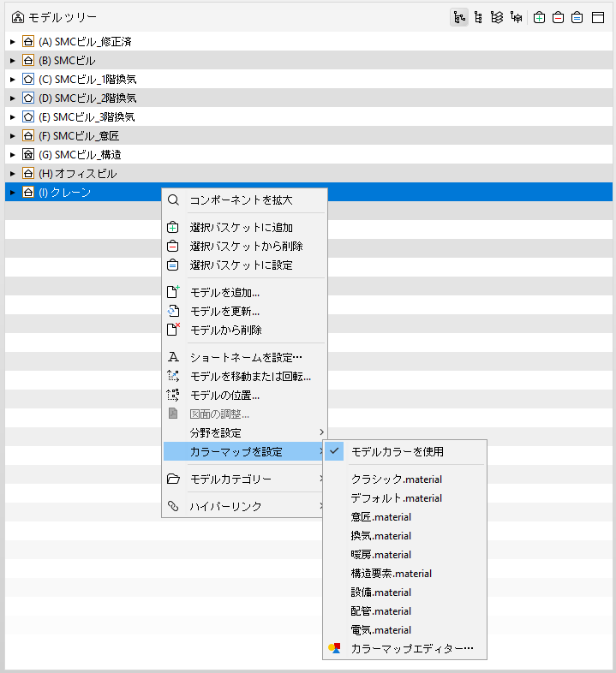Apply the クラシック.material color map
Image resolution: width=616 pixels, height=673 pixels.
[x=404, y=479]
